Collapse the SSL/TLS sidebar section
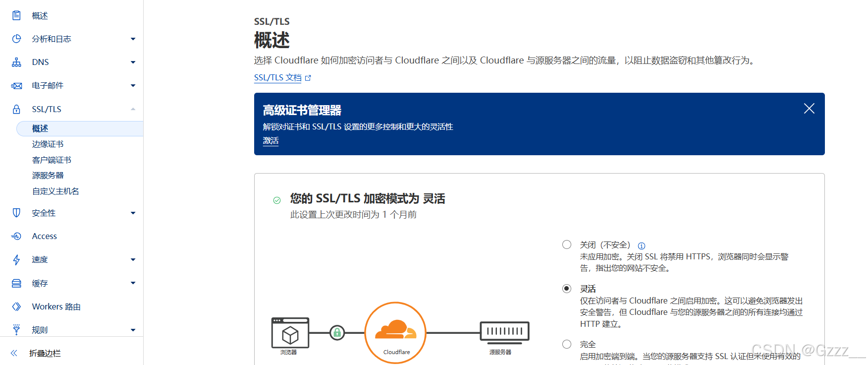 pyautogui.click(x=133, y=109)
